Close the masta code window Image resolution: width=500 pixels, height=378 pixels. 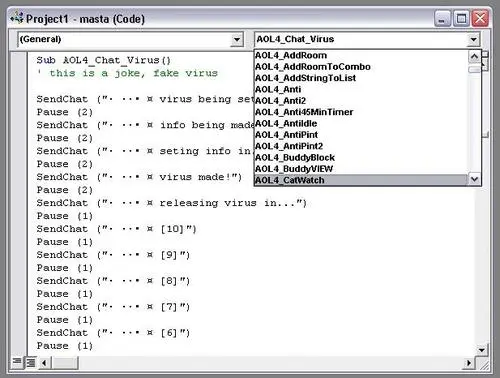[480, 19]
